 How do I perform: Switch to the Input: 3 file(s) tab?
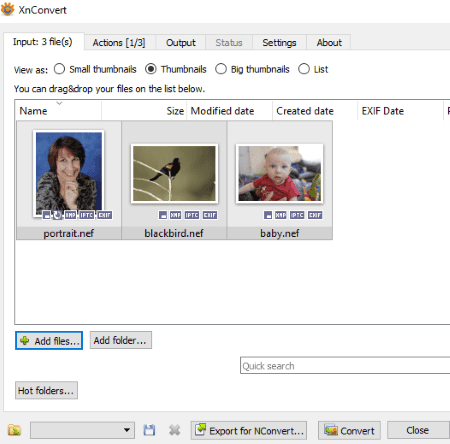coord(43,42)
